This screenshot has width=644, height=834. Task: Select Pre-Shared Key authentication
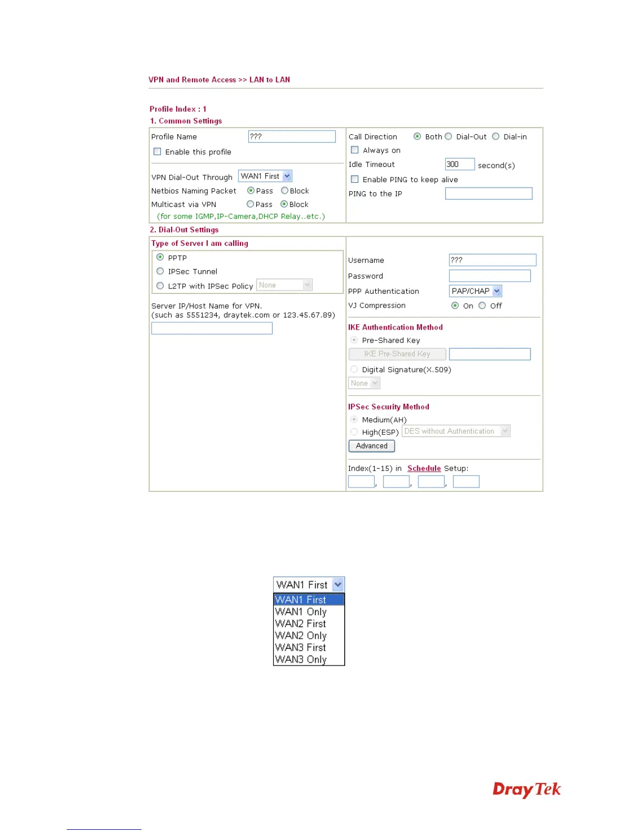[354, 340]
